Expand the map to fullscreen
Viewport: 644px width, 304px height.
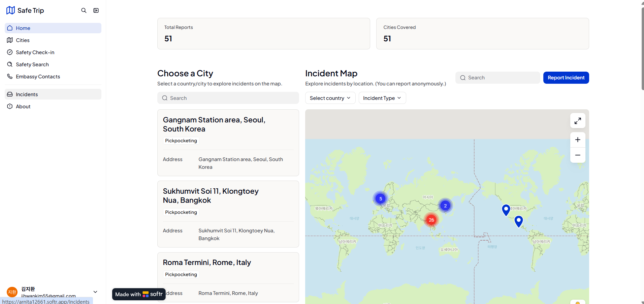pyautogui.click(x=578, y=121)
